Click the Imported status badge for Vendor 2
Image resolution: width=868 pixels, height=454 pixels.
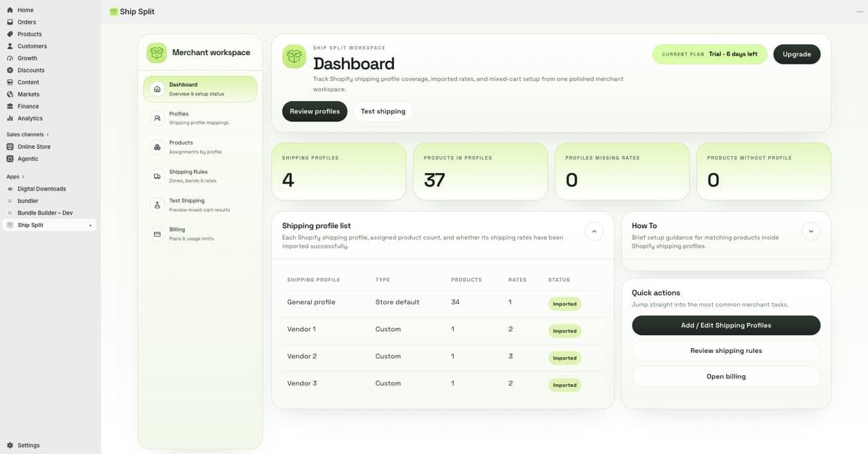pos(565,358)
